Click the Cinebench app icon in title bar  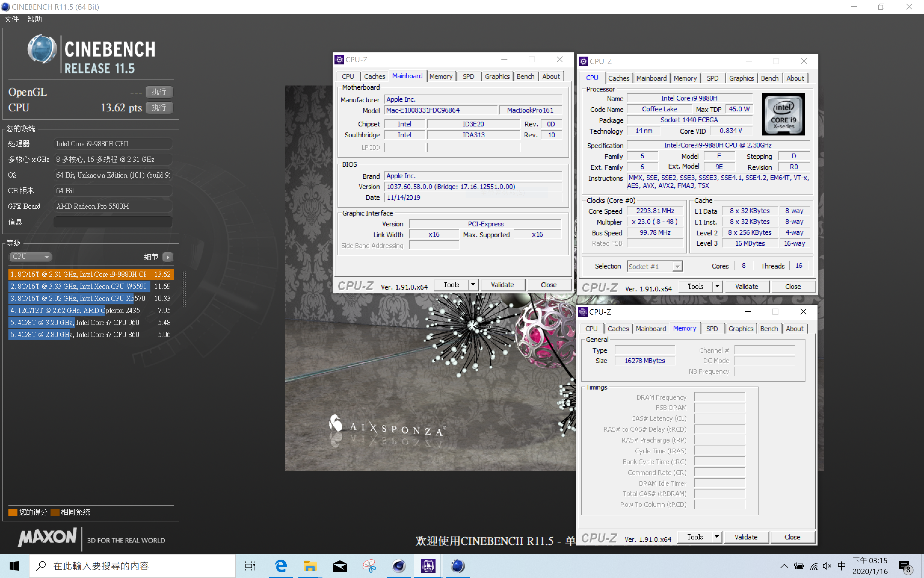tap(5, 7)
